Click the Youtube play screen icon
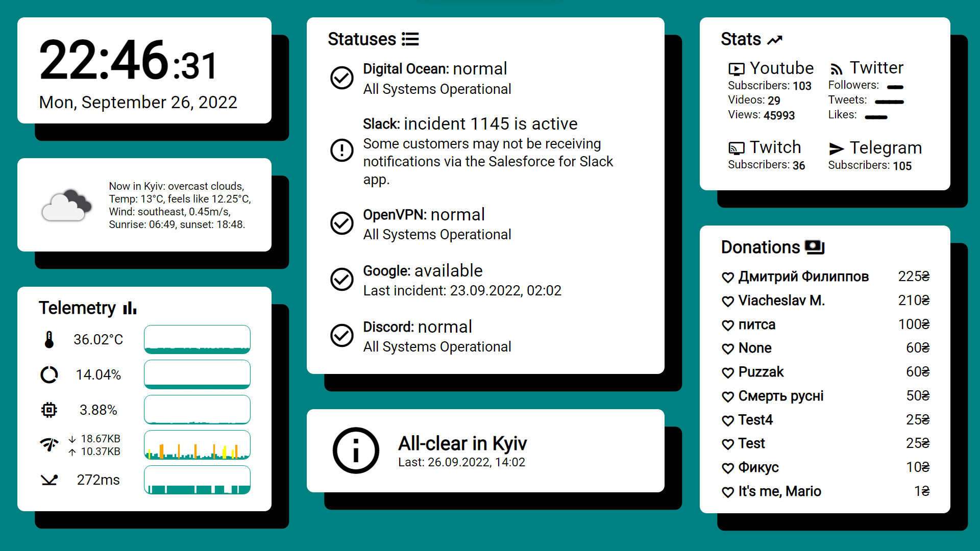This screenshot has width=980, height=551. 736,69
